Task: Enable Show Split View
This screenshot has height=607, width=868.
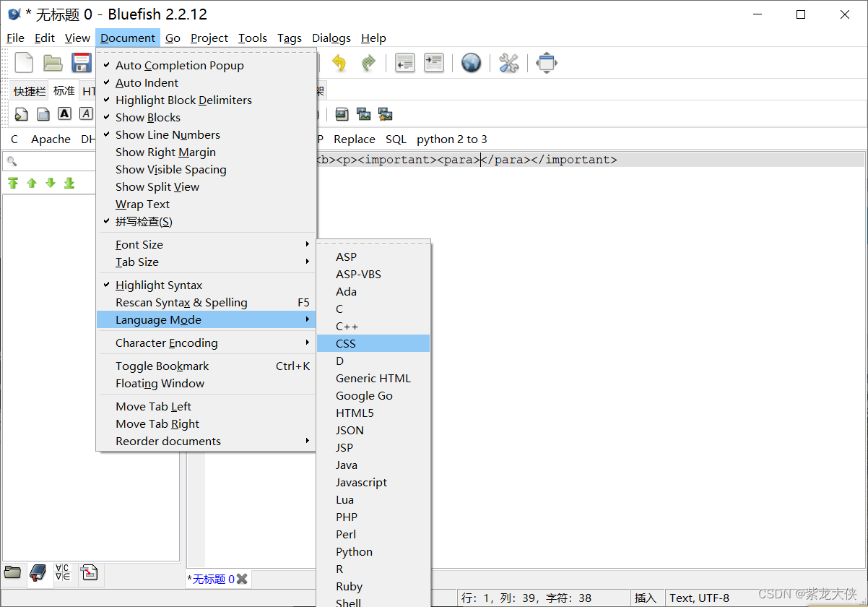Action: pyautogui.click(x=206, y=186)
